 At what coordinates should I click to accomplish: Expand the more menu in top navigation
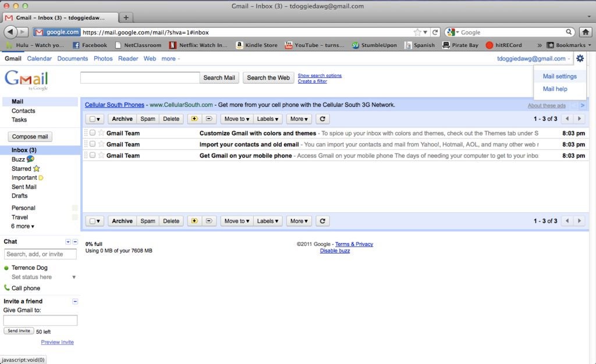(x=171, y=59)
